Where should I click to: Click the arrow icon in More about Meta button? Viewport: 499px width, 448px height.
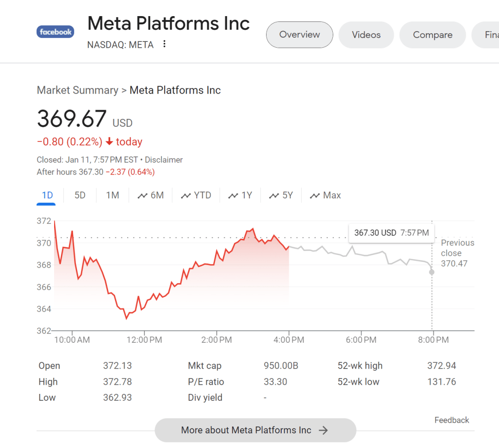[x=323, y=430]
